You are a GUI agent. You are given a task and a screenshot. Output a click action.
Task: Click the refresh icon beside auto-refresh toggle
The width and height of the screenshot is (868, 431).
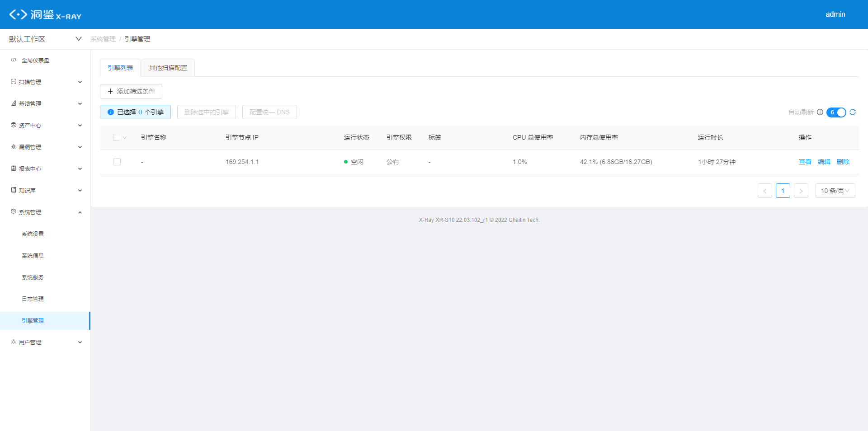point(853,112)
